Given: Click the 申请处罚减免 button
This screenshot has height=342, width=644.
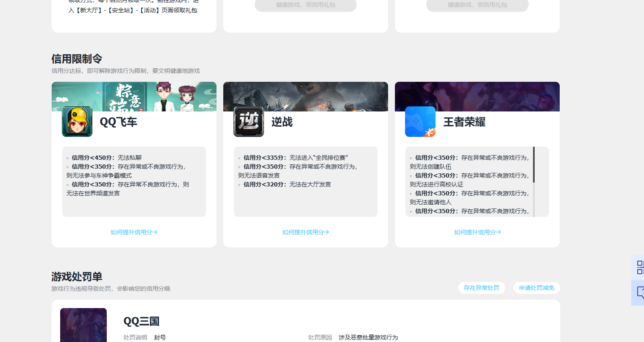Looking at the screenshot, I should [x=537, y=288].
